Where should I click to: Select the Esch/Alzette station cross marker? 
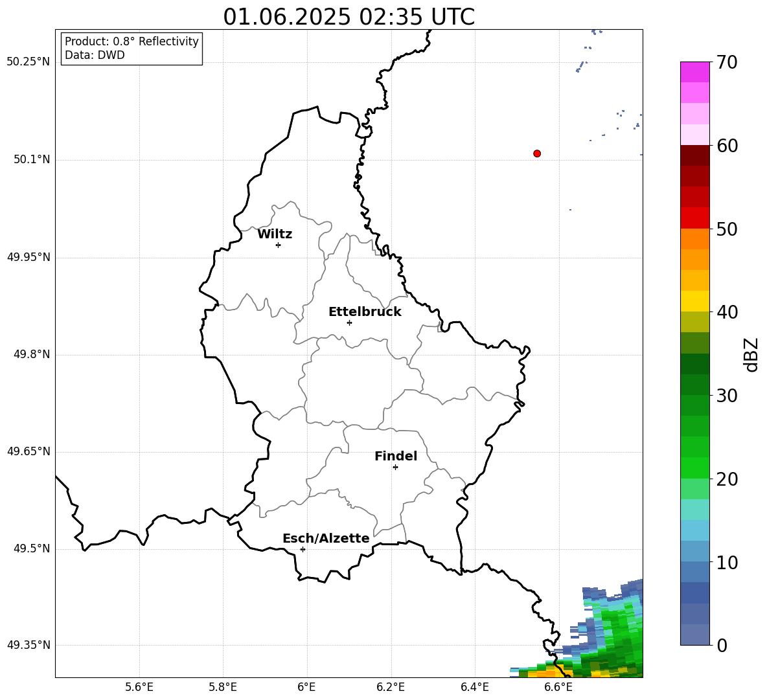pyautogui.click(x=303, y=549)
